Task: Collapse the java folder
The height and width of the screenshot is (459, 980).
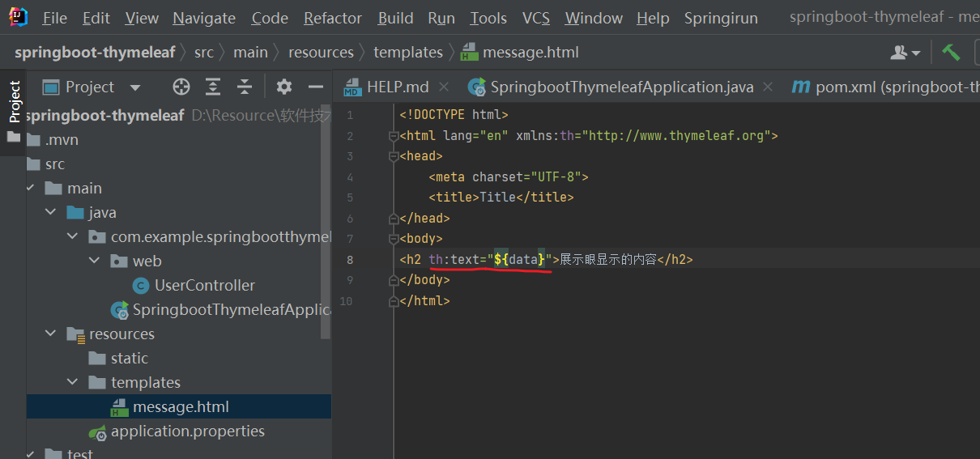Action: (x=52, y=212)
